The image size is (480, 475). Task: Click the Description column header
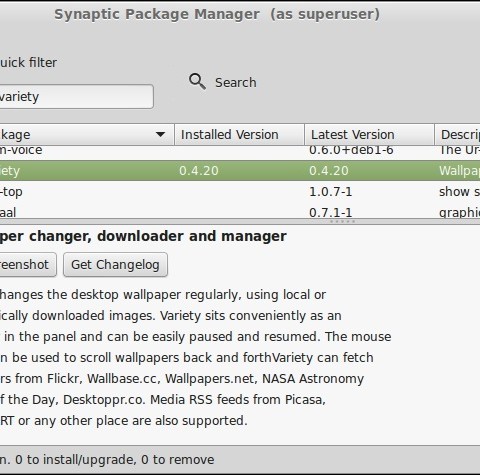(457, 135)
